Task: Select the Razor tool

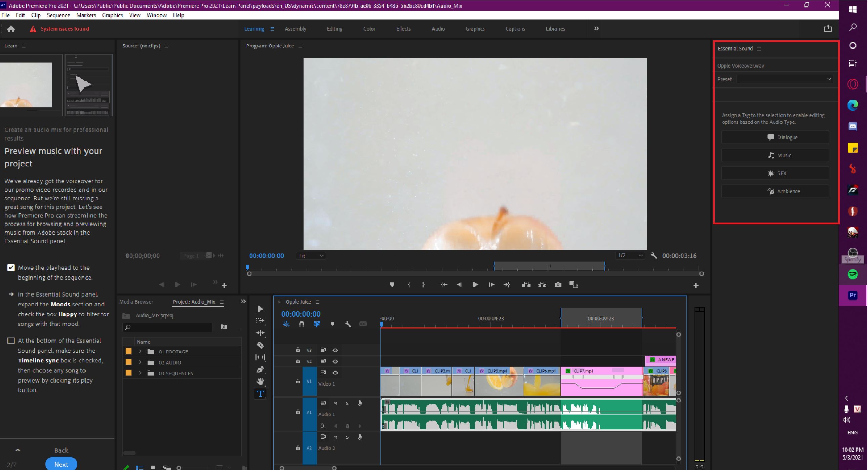Action: [260, 345]
